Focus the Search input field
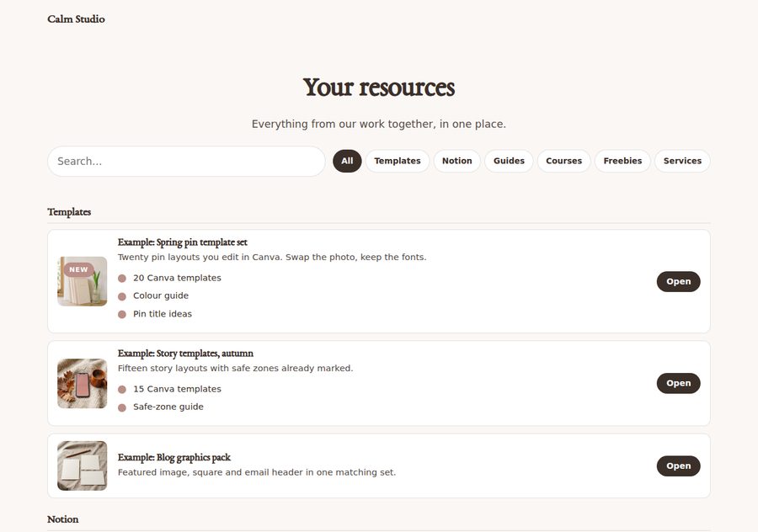The image size is (758, 532). (186, 161)
